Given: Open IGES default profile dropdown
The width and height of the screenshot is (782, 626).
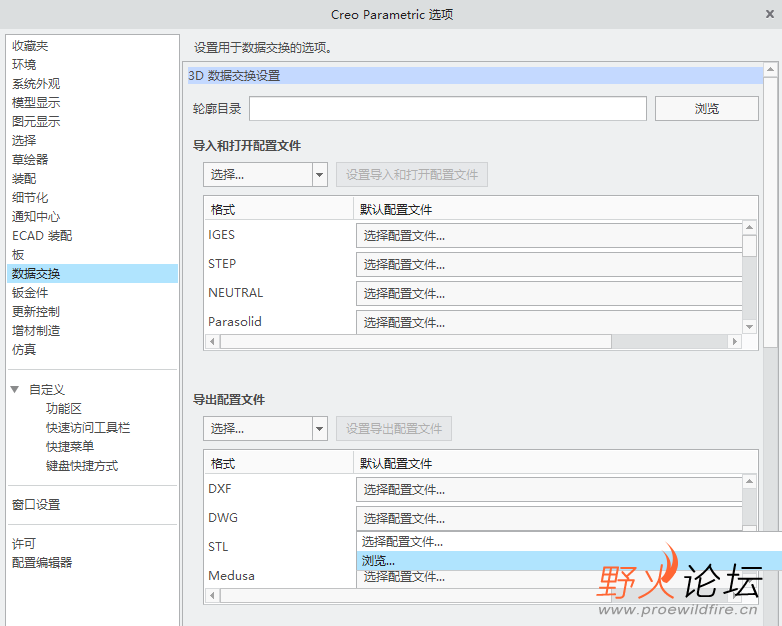Looking at the screenshot, I should (549, 235).
